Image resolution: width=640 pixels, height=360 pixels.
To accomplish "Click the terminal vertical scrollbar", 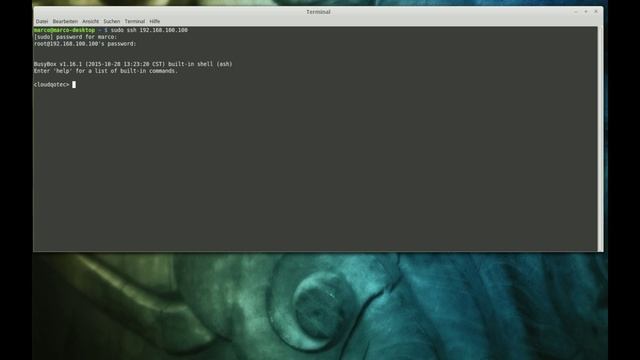I will tap(600, 139).
